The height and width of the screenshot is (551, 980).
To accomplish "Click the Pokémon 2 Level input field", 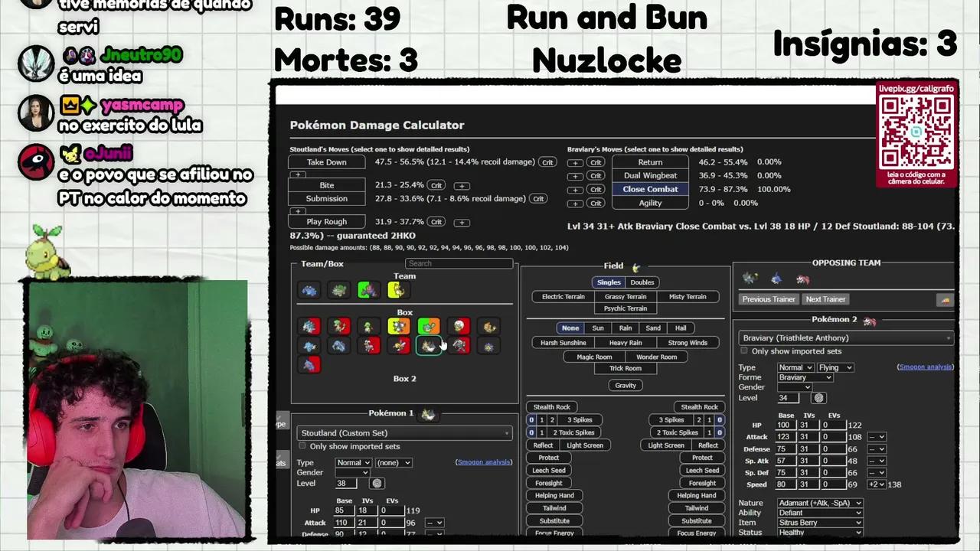I will (x=788, y=398).
